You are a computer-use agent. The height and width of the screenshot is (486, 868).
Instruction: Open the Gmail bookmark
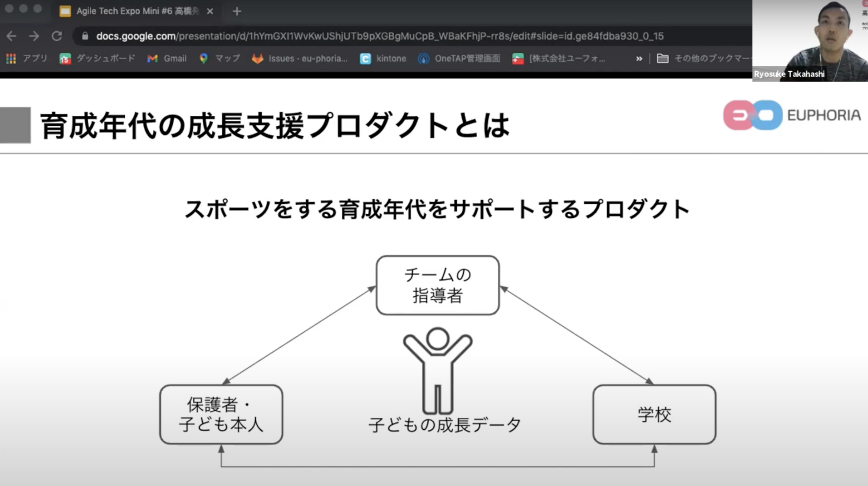click(x=167, y=58)
